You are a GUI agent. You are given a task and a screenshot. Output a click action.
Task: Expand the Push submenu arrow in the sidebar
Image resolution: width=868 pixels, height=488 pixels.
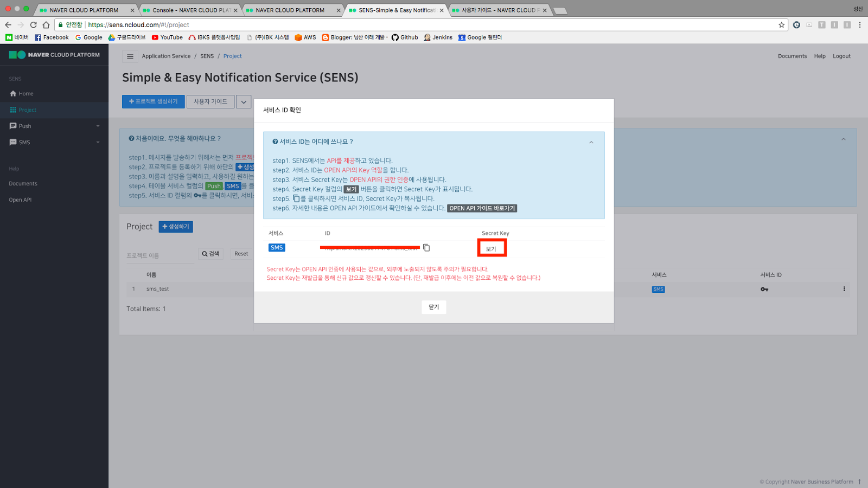pyautogui.click(x=98, y=126)
